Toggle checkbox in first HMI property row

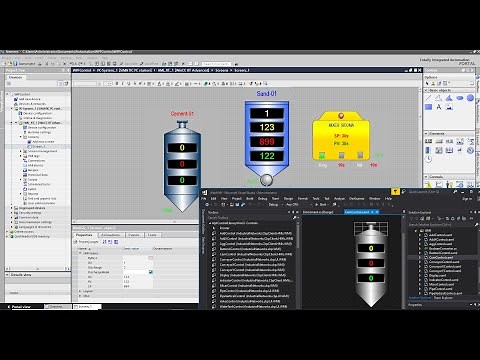pyautogui.click(x=151, y=258)
